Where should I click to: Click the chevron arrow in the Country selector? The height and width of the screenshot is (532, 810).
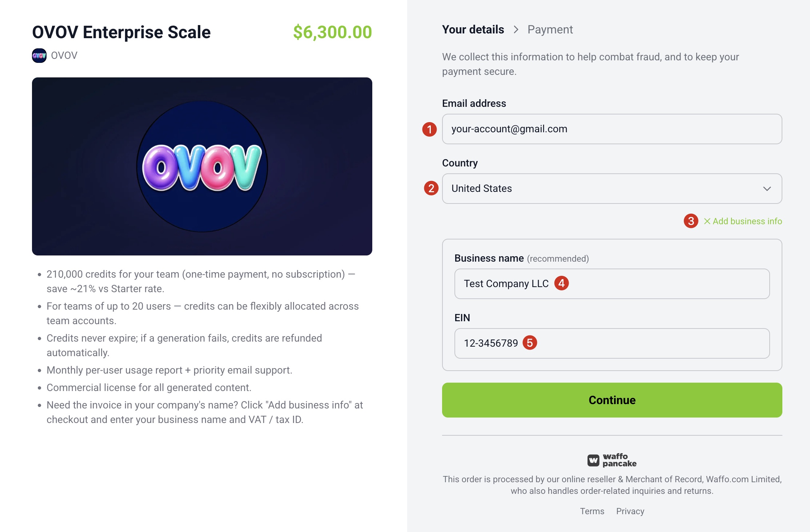pos(767,189)
